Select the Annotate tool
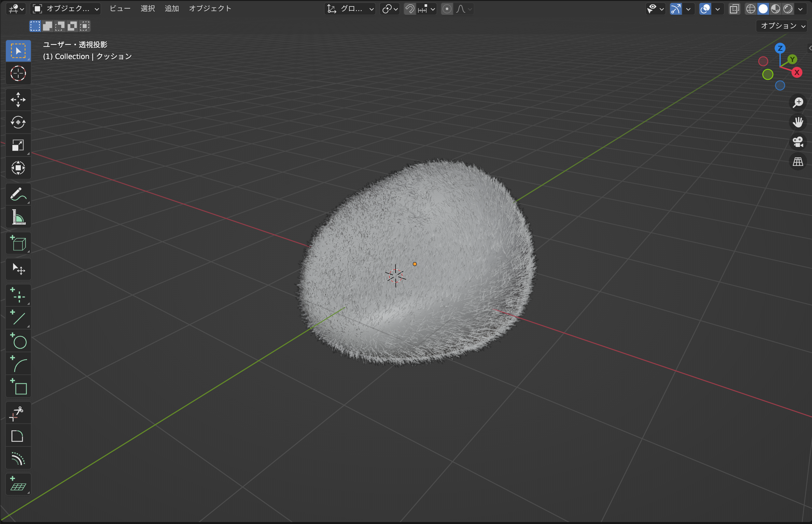Viewport: 812px width, 524px height. pos(18,194)
